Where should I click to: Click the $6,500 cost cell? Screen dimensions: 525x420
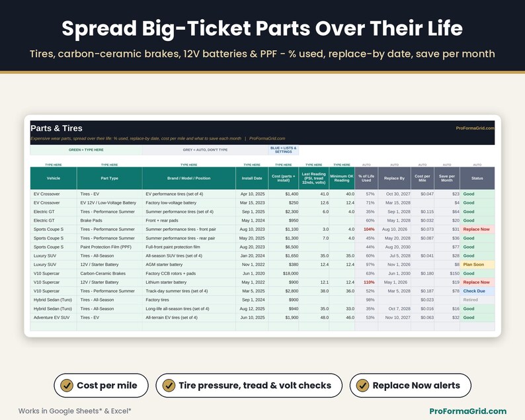pos(283,247)
